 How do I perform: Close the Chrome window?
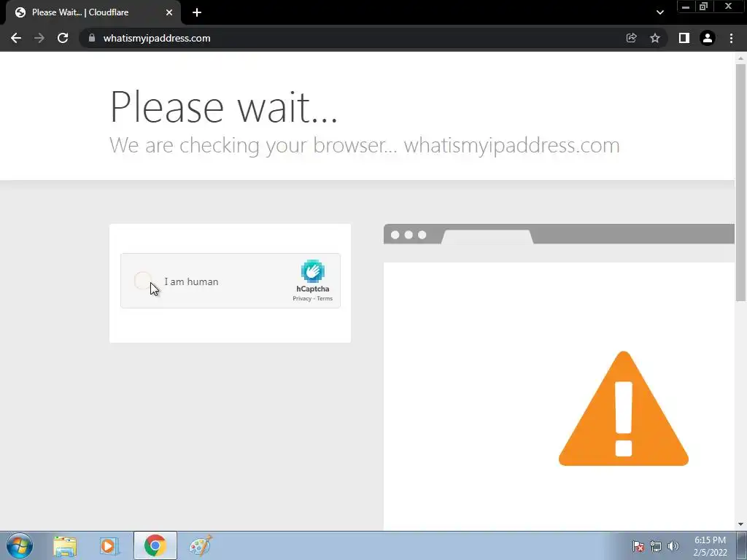point(729,7)
